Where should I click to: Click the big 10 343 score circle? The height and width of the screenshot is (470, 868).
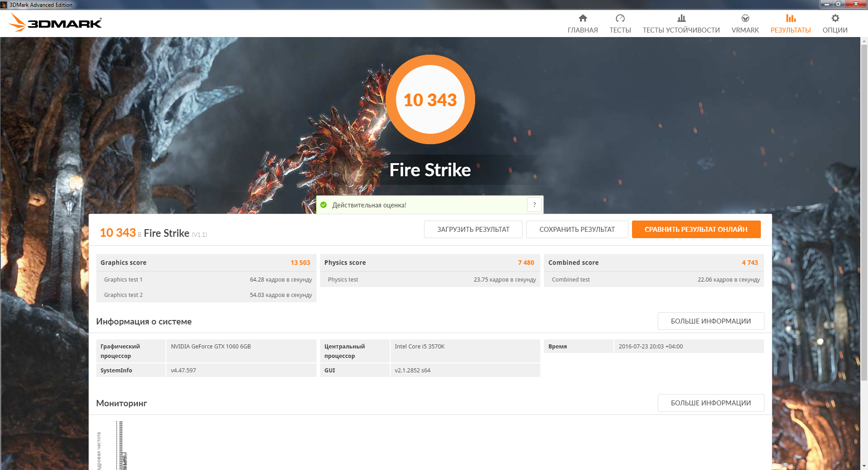click(x=430, y=99)
